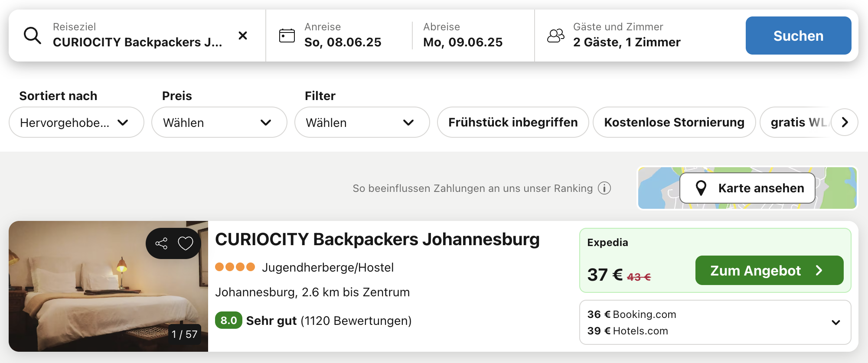Toggle the gratis WLAN filter chip

pos(796,122)
